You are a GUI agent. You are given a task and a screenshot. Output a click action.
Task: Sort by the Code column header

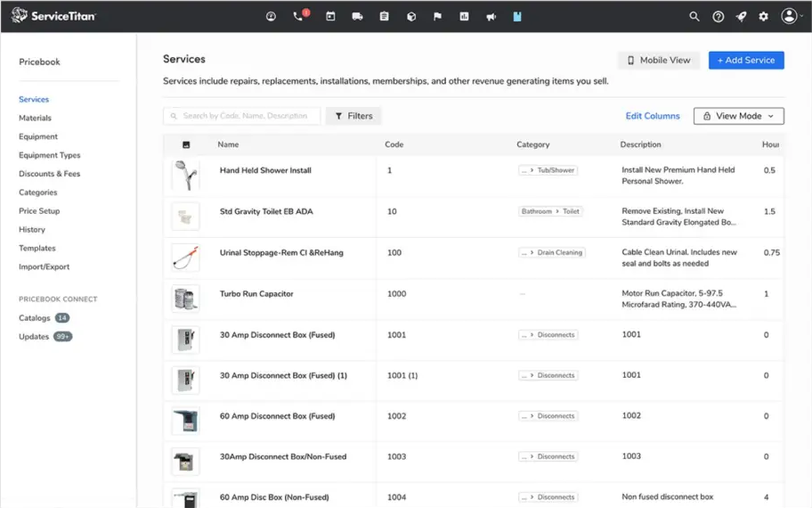(394, 144)
